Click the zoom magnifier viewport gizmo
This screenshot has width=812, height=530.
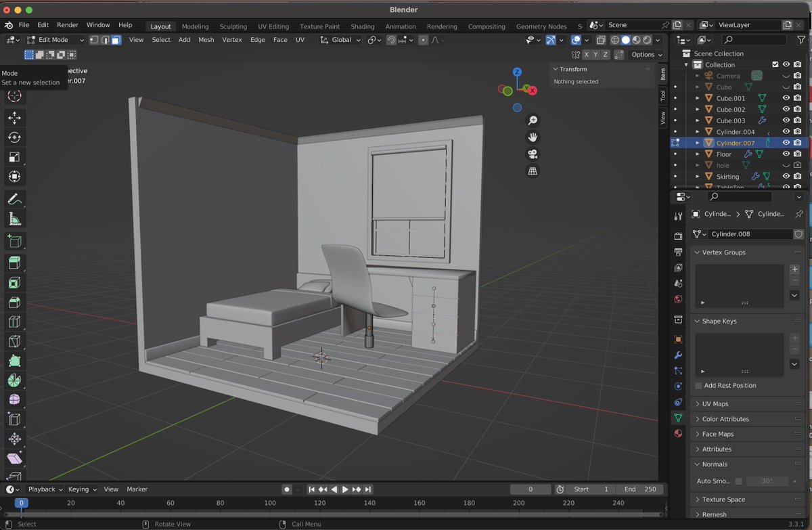pyautogui.click(x=533, y=120)
